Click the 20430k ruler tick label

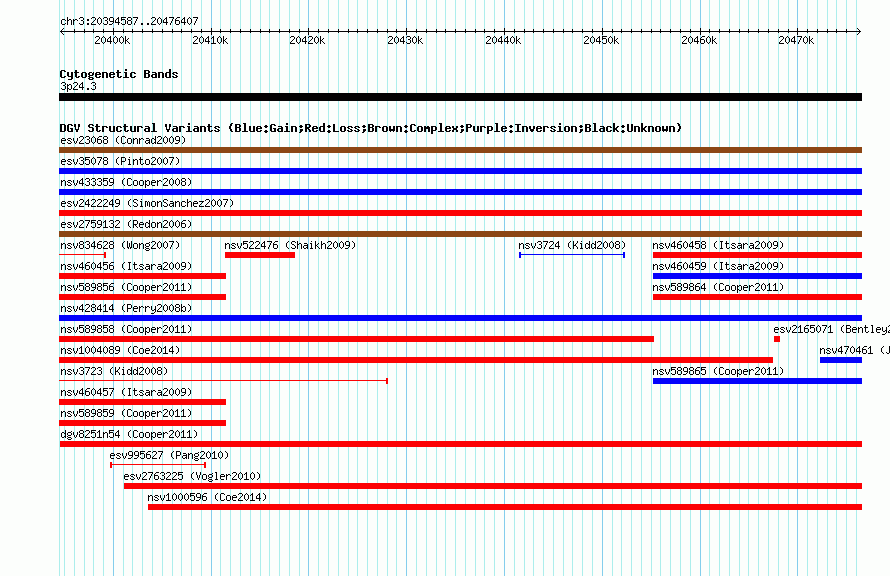click(405, 40)
